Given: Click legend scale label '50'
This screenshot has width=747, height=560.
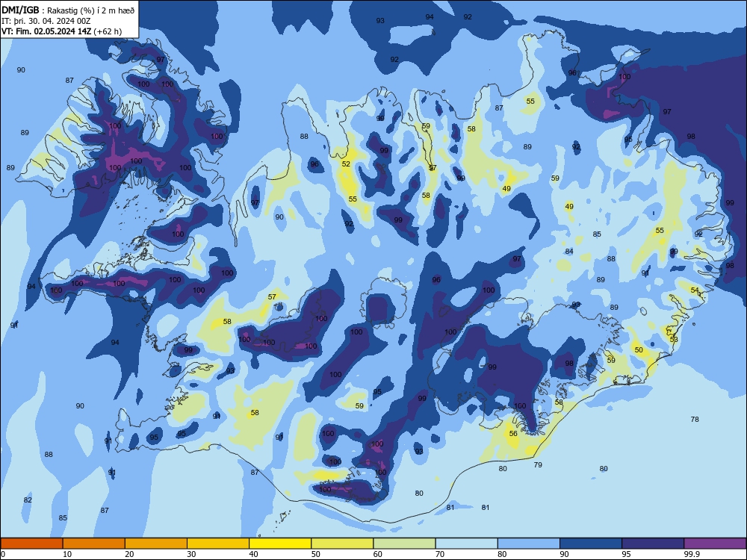Looking at the screenshot, I should tap(316, 554).
